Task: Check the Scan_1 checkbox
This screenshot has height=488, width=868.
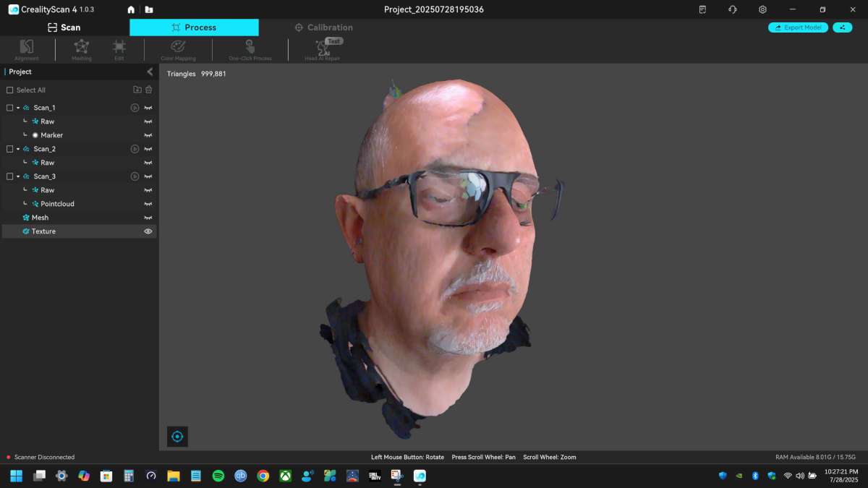Action: coord(10,108)
